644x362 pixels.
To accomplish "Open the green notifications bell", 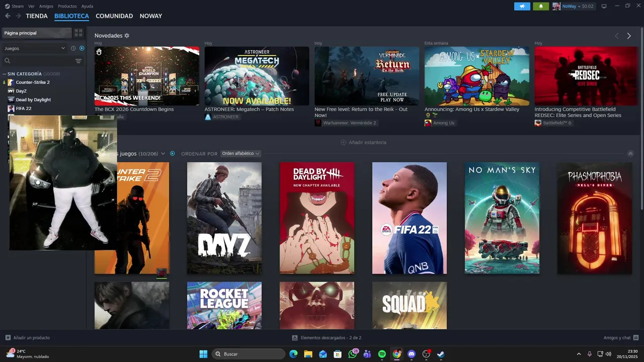I will tap(541, 6).
